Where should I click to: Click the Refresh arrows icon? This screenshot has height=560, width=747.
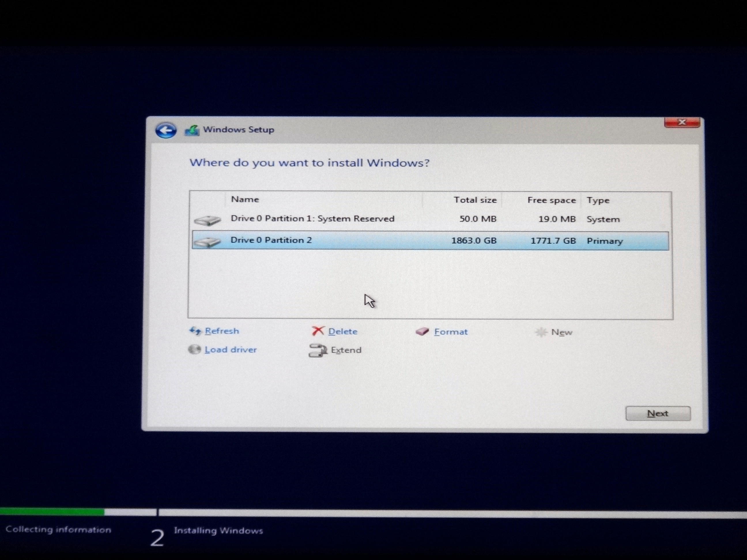pyautogui.click(x=195, y=331)
